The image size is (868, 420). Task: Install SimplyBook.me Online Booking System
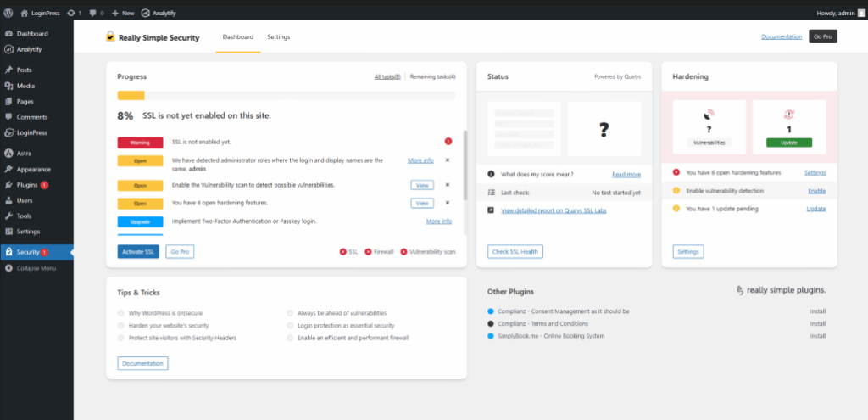click(x=818, y=336)
